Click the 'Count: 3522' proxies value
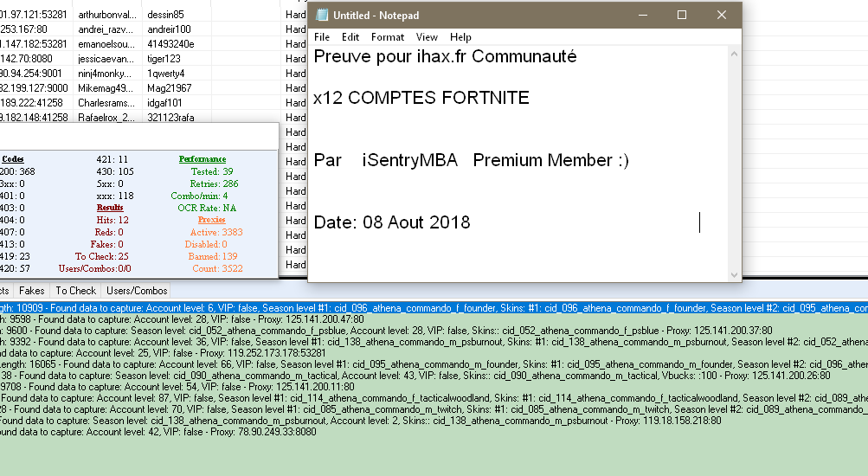 217,268
